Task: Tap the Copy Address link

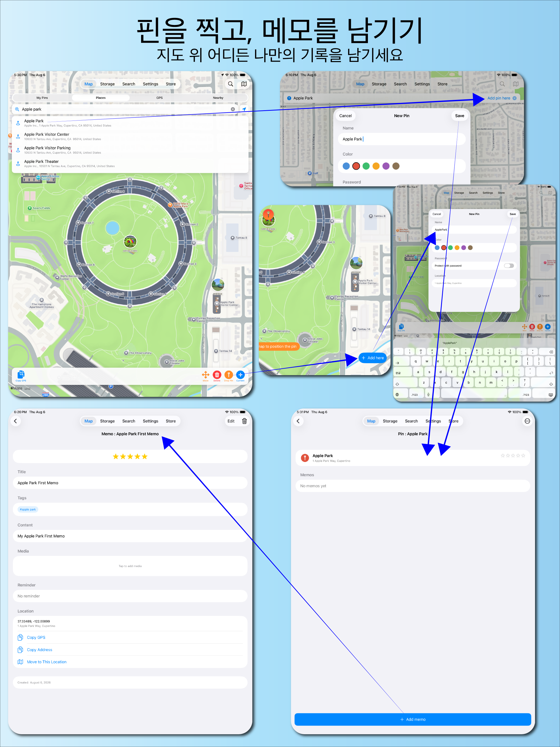Action: tap(40, 650)
